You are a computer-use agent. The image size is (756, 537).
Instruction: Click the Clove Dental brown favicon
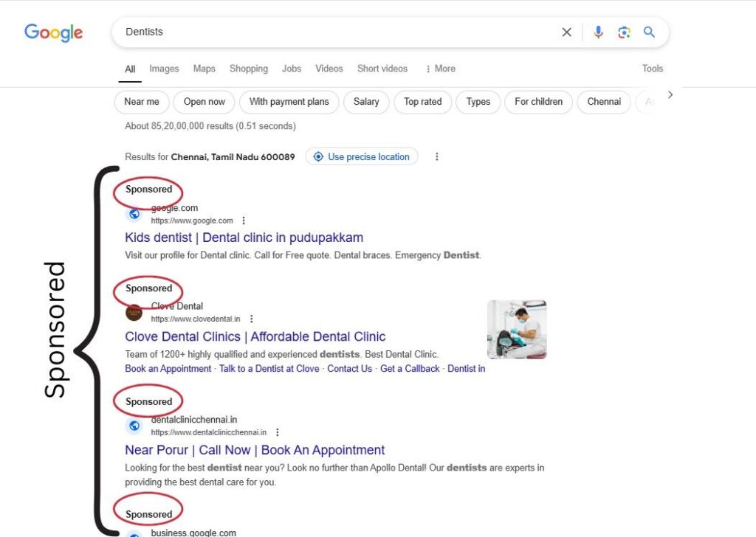click(x=134, y=313)
